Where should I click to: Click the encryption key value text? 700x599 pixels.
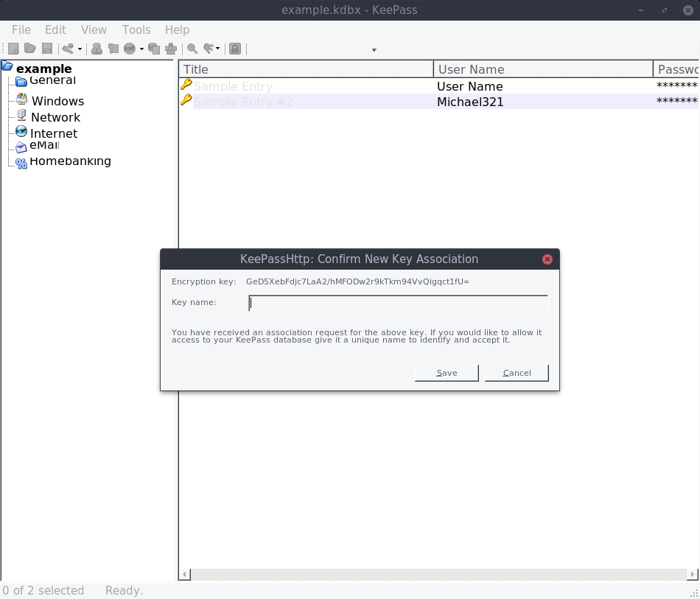point(357,281)
